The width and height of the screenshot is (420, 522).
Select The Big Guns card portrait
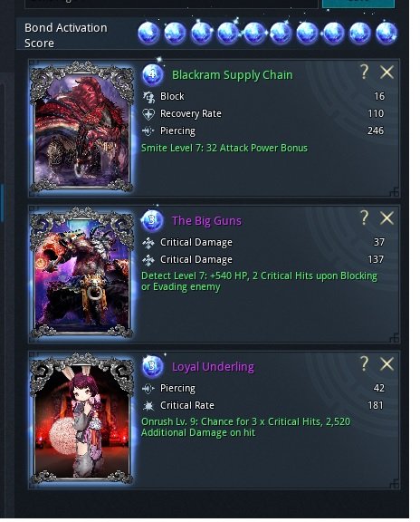[81, 272]
